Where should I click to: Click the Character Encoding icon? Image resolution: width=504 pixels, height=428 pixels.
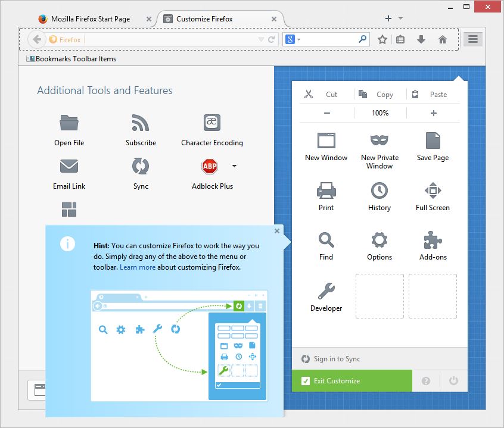212,123
